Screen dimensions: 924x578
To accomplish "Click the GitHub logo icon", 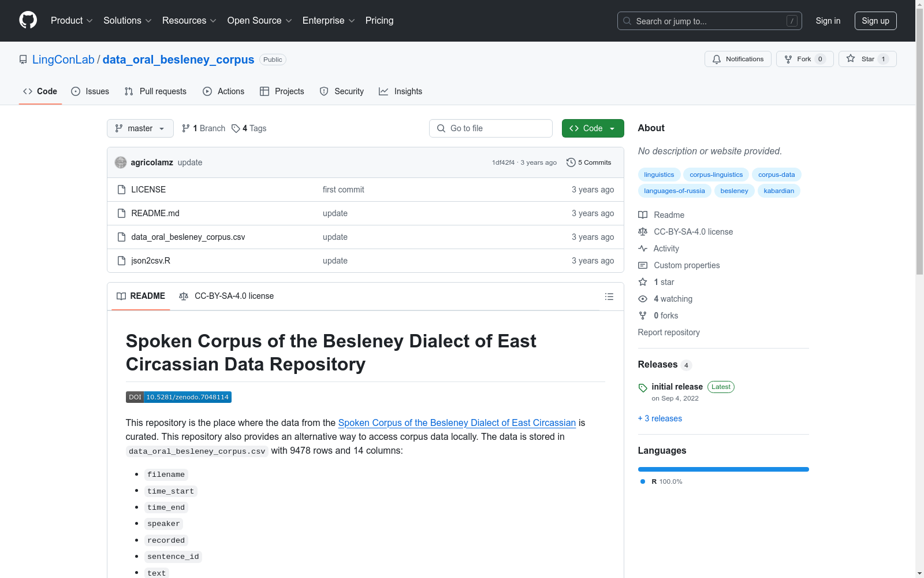I will 28,20.
